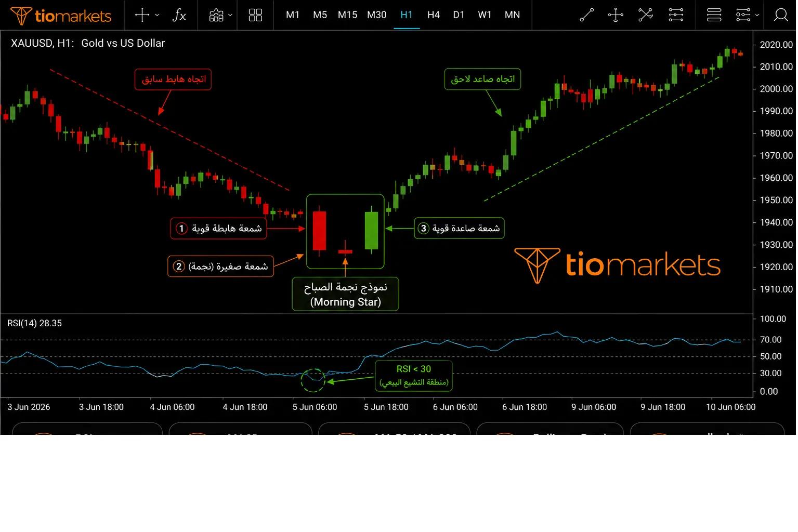This screenshot has width=798, height=532.
Task: Expand the chart settings dropdown arrow
Action: 757,16
